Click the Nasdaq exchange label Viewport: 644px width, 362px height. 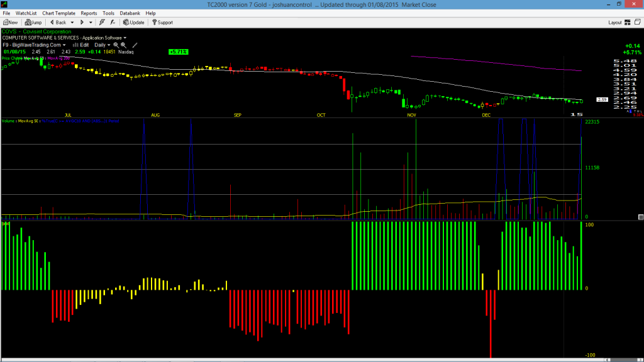(x=126, y=52)
